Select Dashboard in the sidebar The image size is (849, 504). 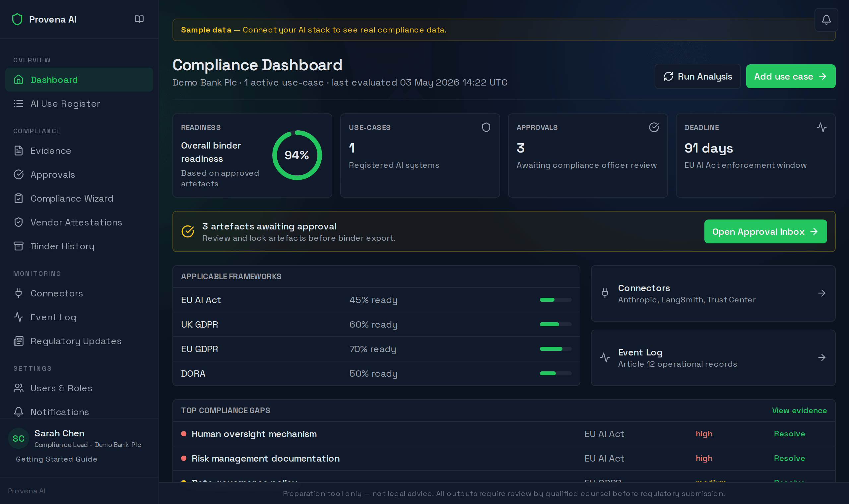(79, 80)
